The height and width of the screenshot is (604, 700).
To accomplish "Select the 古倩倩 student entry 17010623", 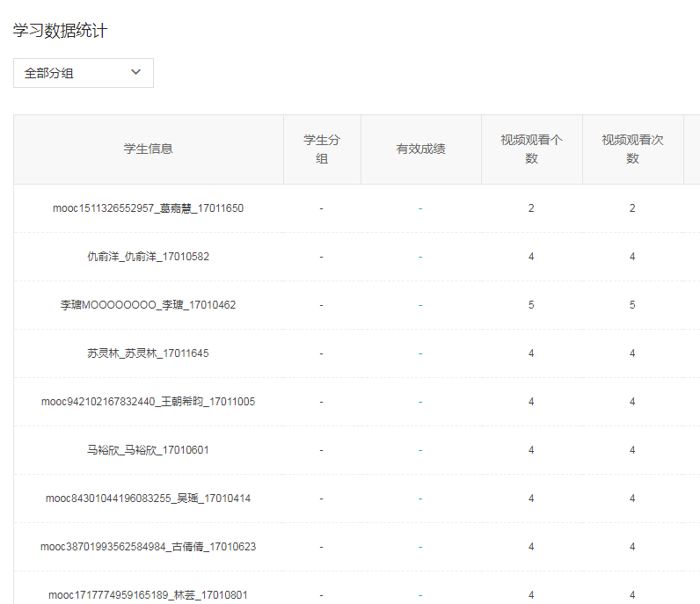I will click(148, 547).
